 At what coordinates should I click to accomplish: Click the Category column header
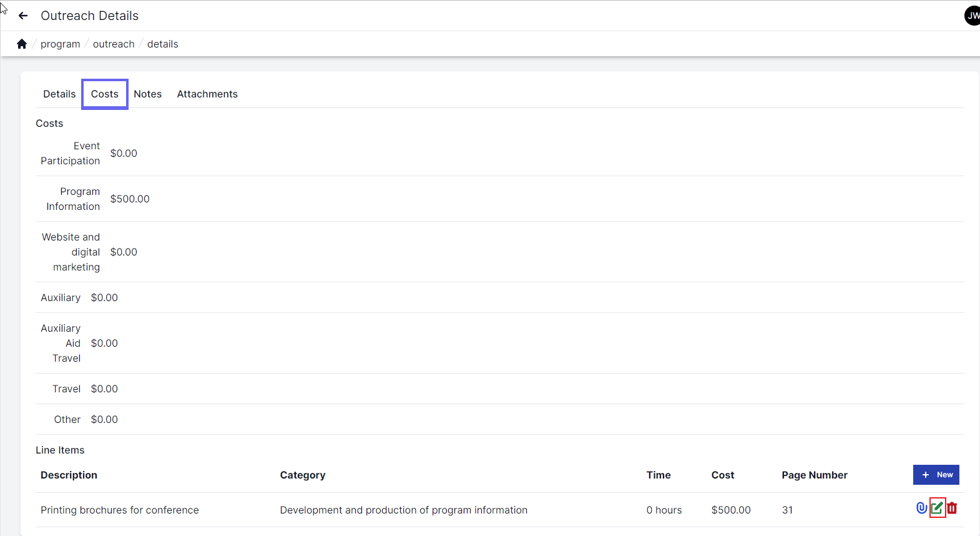(x=302, y=475)
